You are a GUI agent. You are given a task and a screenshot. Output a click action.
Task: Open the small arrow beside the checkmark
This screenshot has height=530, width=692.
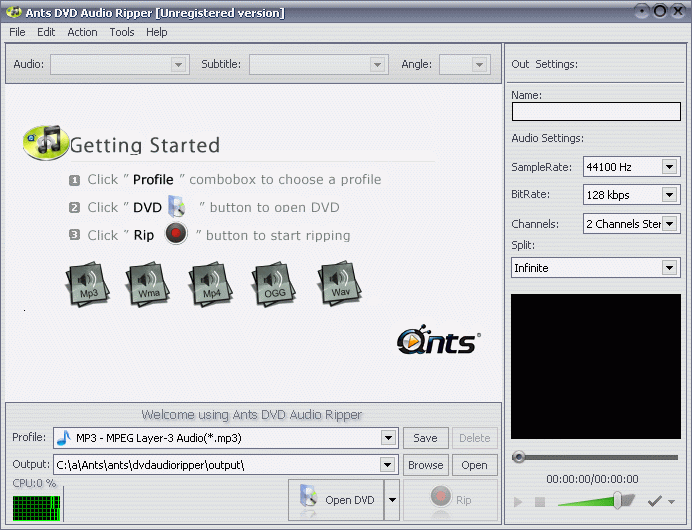pyautogui.click(x=671, y=502)
